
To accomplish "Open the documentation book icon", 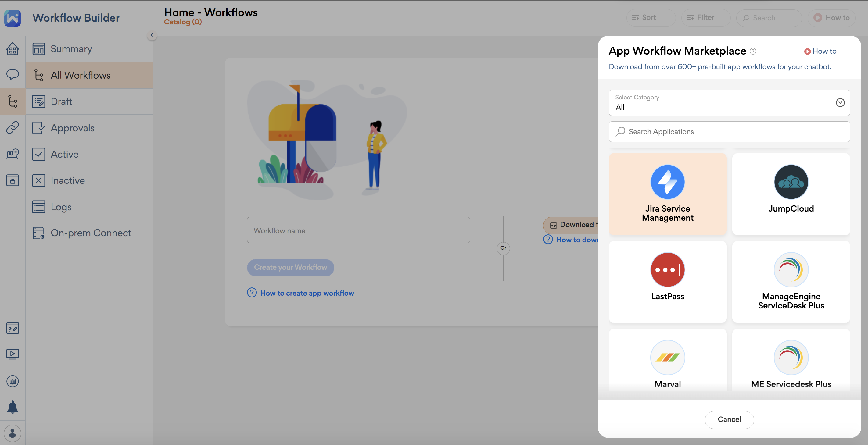I will click(13, 381).
